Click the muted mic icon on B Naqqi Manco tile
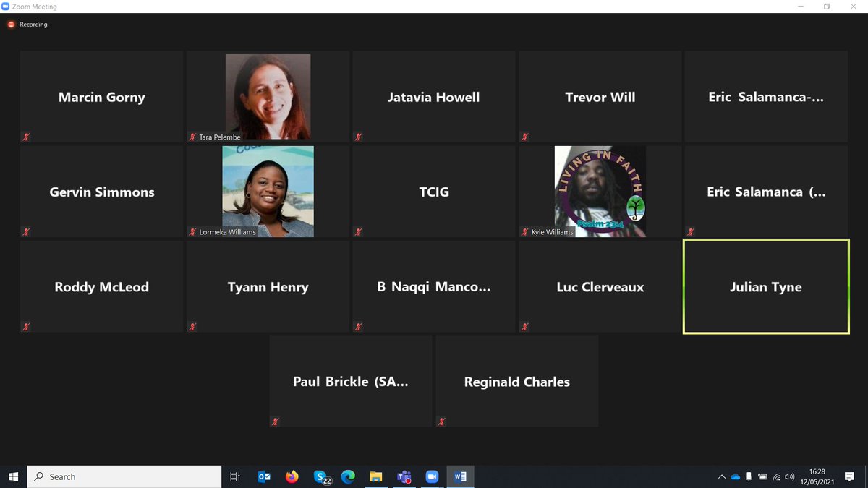The image size is (868, 488). coord(359,327)
